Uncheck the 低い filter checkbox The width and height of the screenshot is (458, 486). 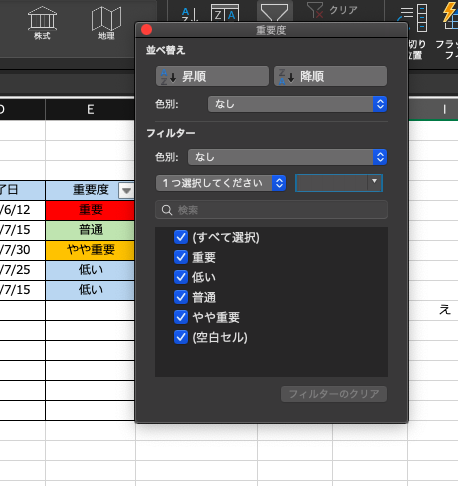click(181, 277)
